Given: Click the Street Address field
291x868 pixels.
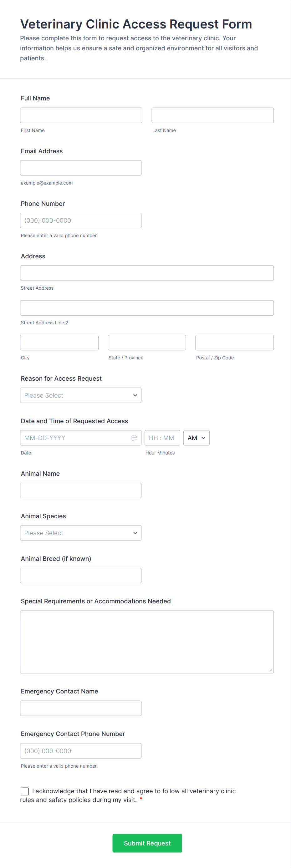Looking at the screenshot, I should click(147, 273).
